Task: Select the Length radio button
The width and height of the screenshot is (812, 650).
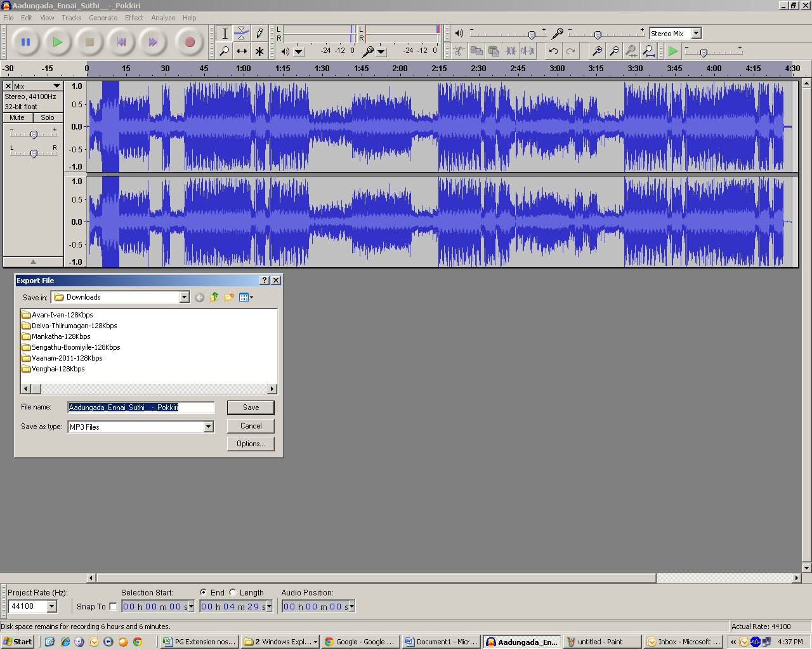Action: (x=233, y=592)
